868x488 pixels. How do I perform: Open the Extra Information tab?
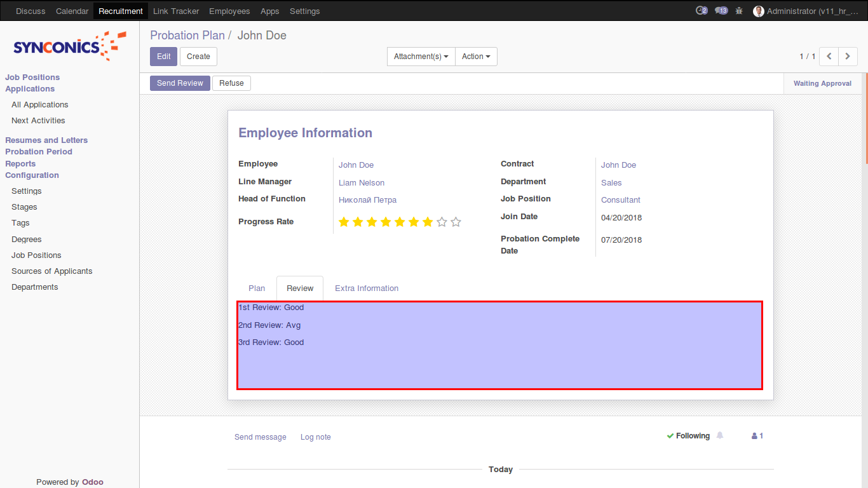pyautogui.click(x=367, y=288)
